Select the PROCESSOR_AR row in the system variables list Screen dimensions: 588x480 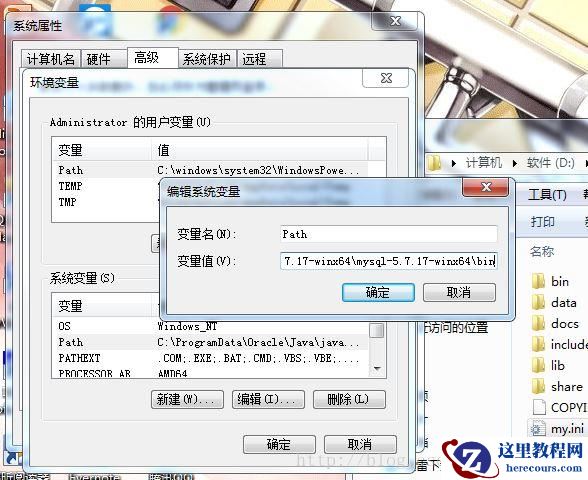tap(210, 373)
